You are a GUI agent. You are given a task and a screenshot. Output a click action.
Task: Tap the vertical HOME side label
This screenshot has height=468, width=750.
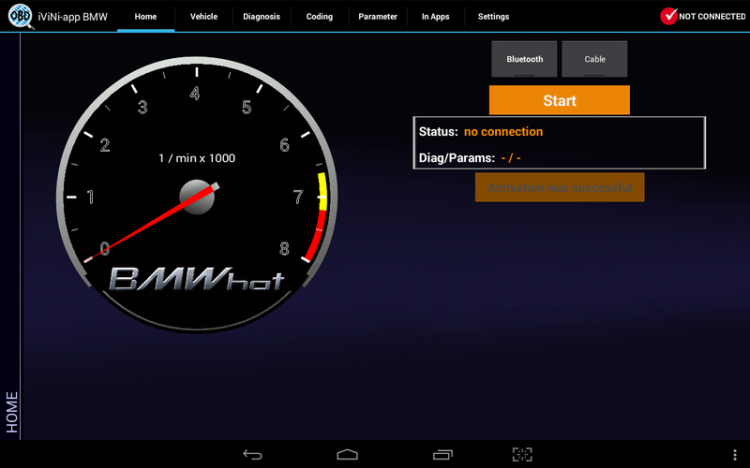coord(11,412)
